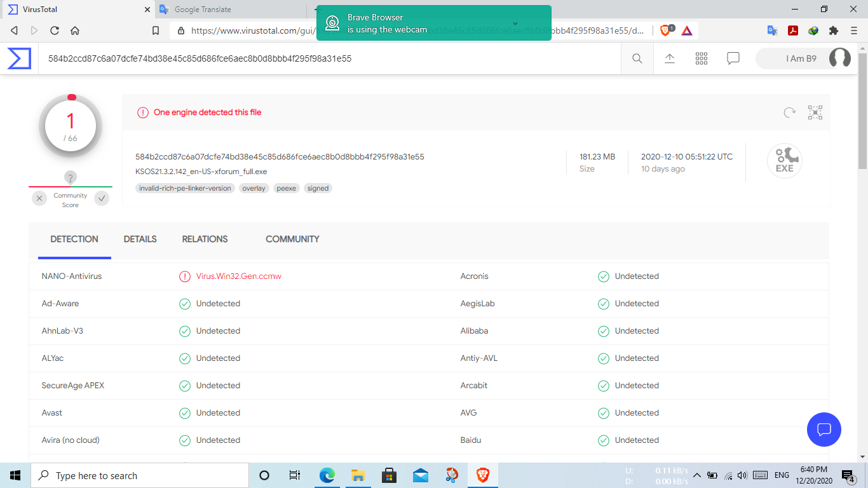Click the invalid-rich-pe-linker-version tag

[x=185, y=188]
